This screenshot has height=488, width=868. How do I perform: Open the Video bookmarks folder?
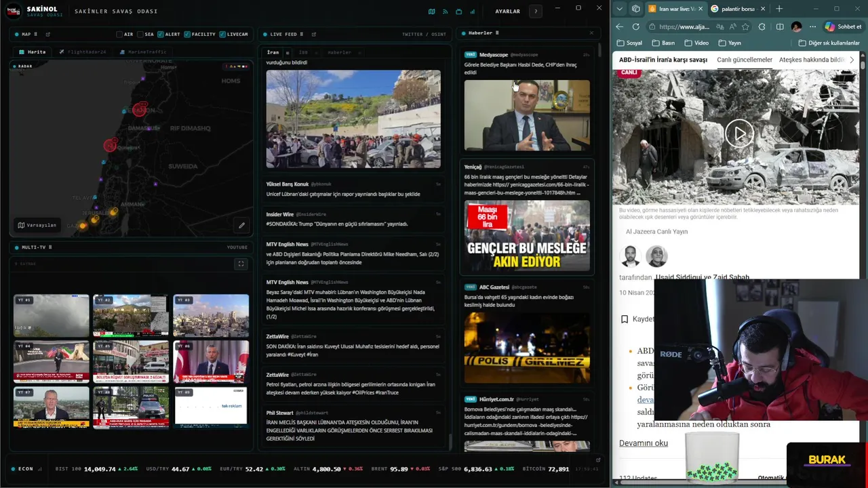pyautogui.click(x=696, y=43)
